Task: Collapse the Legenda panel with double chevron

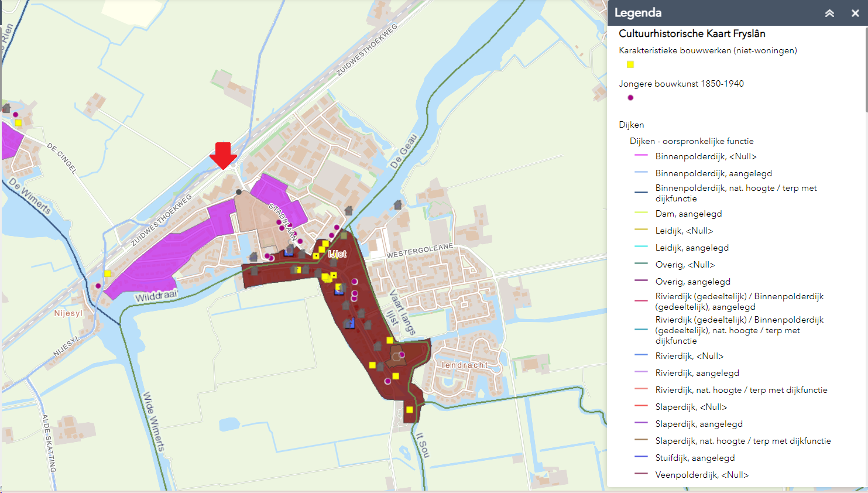Action: (829, 13)
